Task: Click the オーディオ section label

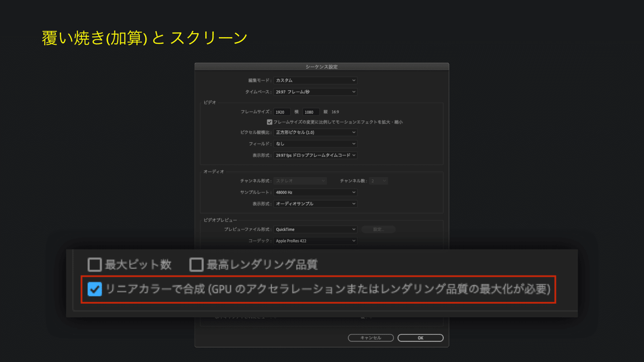Action: [x=213, y=171]
